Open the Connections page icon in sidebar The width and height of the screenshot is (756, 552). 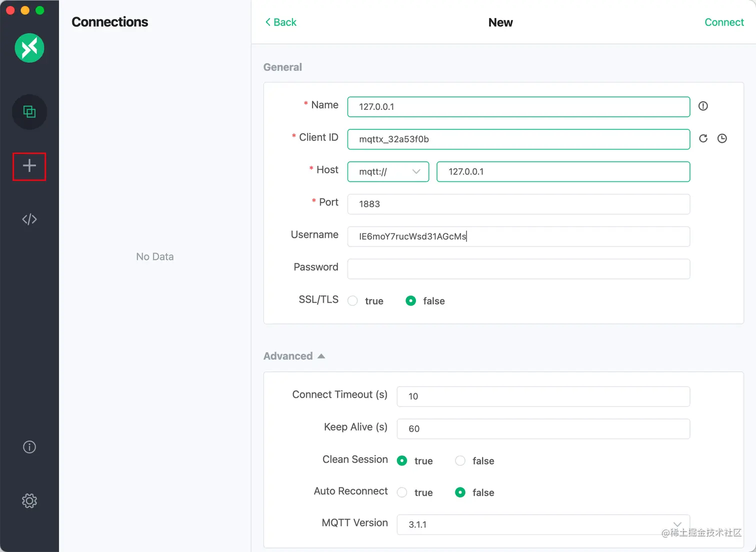(x=29, y=112)
